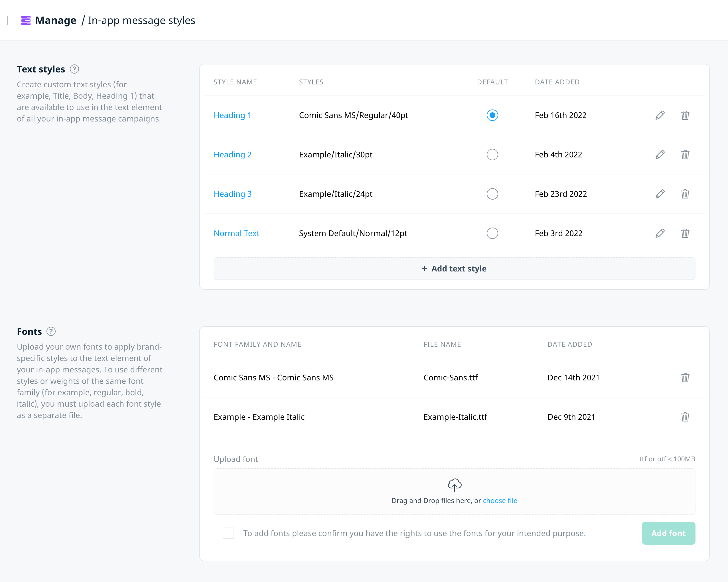Click the Dec 9th 2021 date
The image size is (728, 582).
click(x=571, y=417)
